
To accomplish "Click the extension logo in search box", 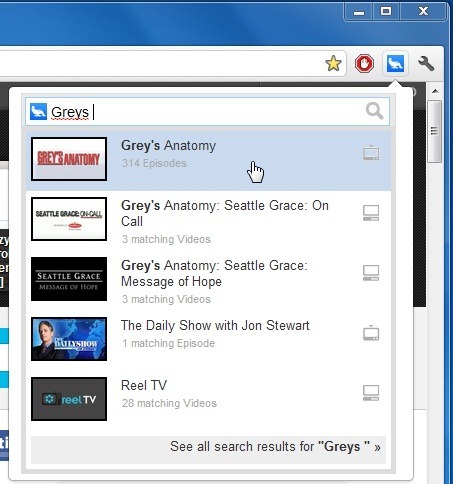I will (38, 111).
